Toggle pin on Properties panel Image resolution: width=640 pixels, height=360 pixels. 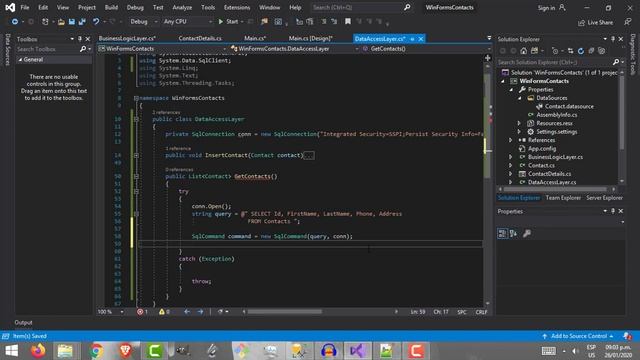[613, 211]
